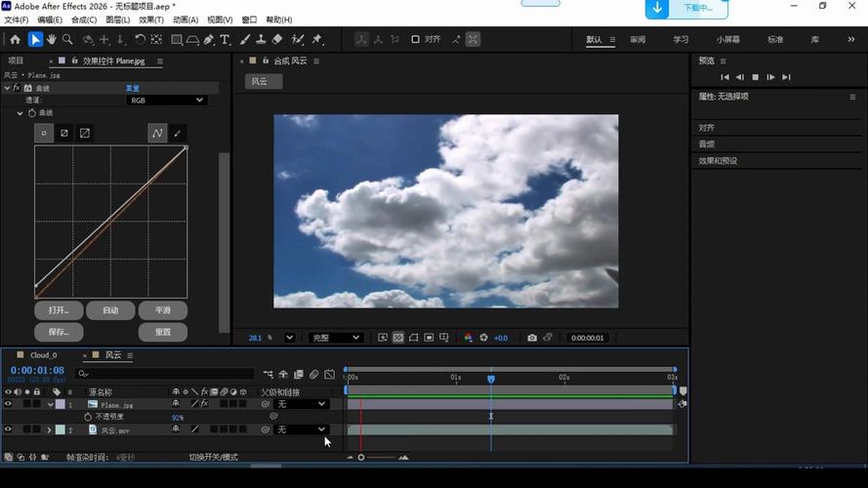This screenshot has width=868, height=488.
Task: Take a snapshot with the camera icon
Action: pyautogui.click(x=532, y=338)
